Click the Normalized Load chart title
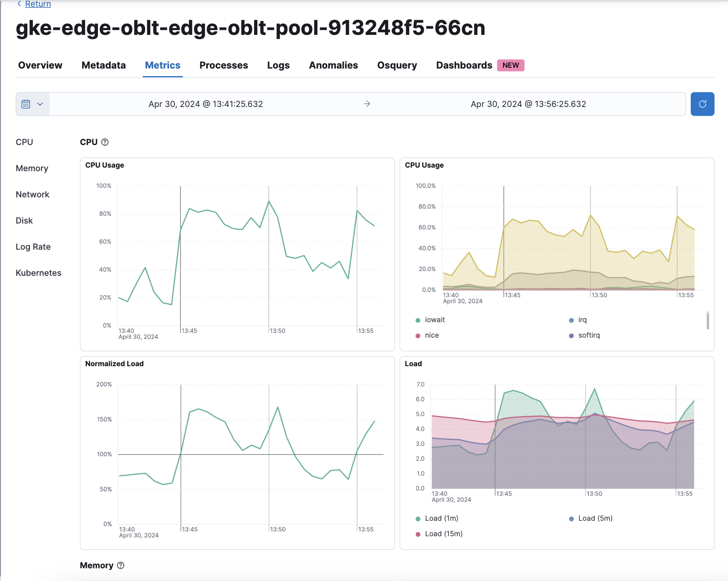This screenshot has height=581, width=728. point(114,364)
